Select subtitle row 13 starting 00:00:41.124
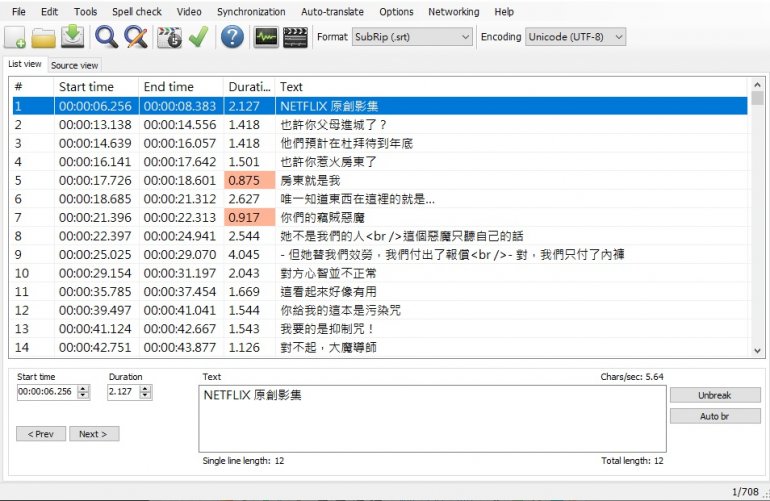The image size is (770, 501). tap(380, 329)
